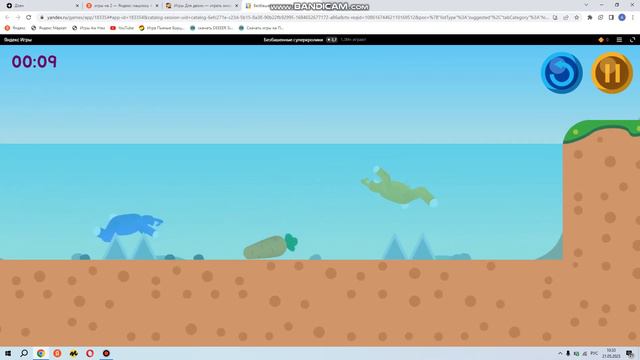640x360 pixels.
Task: Restart the level with the blue circular arrow button
Action: click(x=562, y=73)
